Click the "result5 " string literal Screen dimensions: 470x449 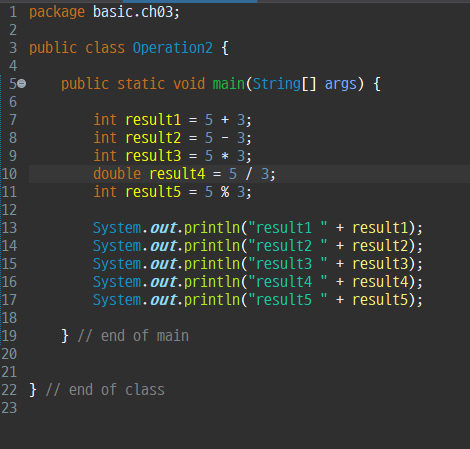288,300
